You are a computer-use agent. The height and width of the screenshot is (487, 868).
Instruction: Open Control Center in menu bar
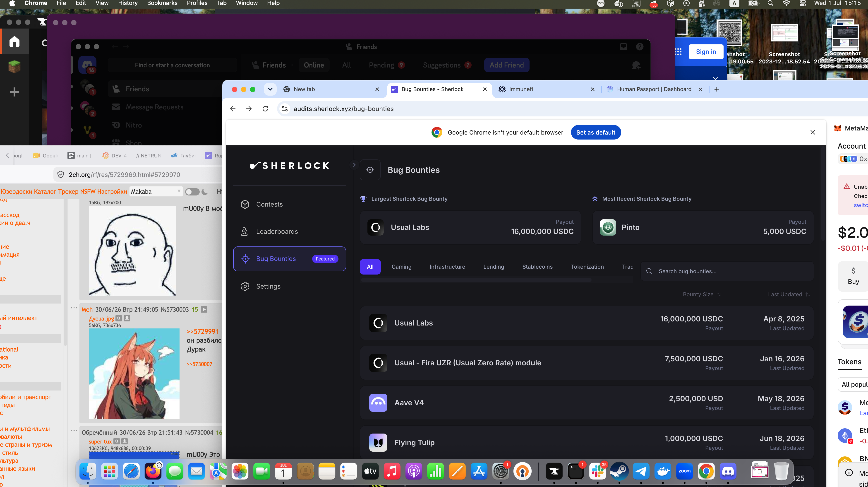[x=803, y=3]
